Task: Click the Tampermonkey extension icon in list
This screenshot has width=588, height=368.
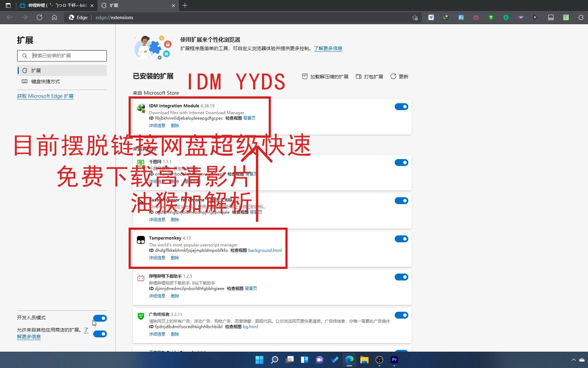Action: 141,240
